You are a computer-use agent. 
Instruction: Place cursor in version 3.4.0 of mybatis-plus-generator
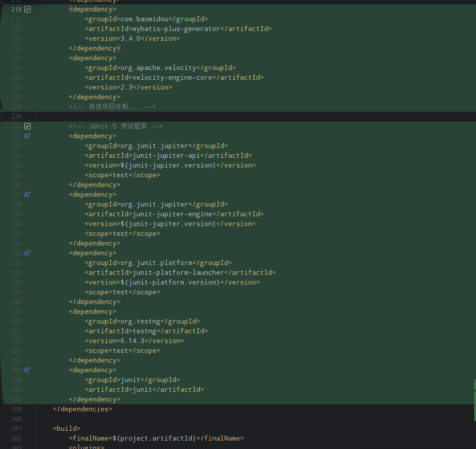point(130,38)
